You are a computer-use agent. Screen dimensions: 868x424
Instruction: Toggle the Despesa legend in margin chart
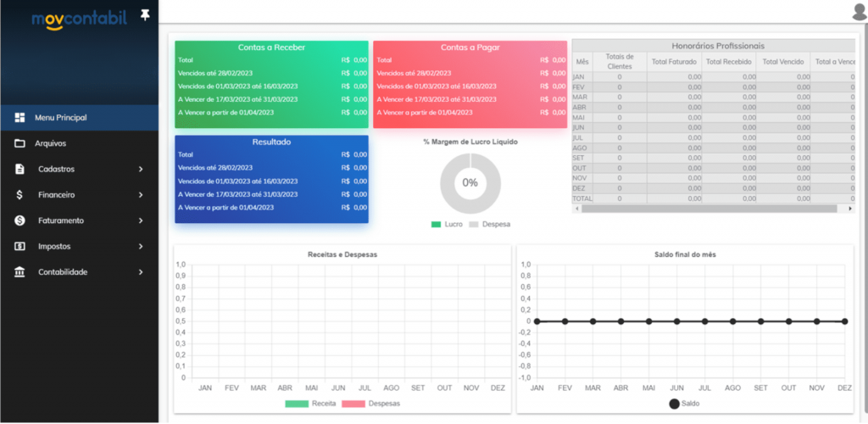click(490, 225)
